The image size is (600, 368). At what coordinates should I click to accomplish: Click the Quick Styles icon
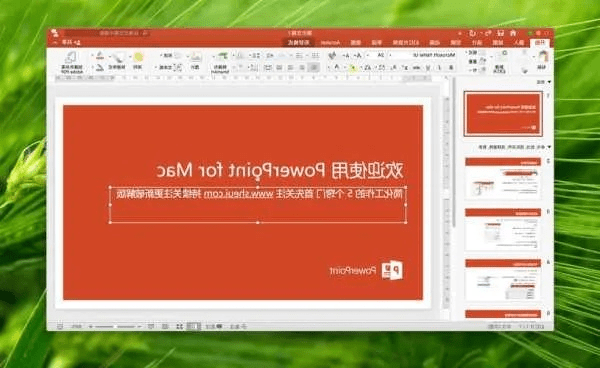pyautogui.click(x=117, y=57)
